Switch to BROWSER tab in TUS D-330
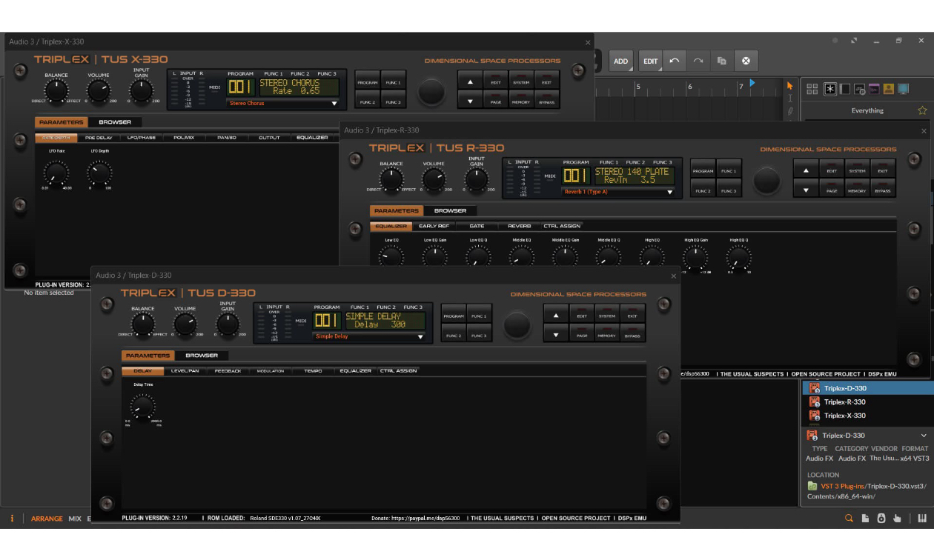The image size is (934, 560). tap(202, 356)
